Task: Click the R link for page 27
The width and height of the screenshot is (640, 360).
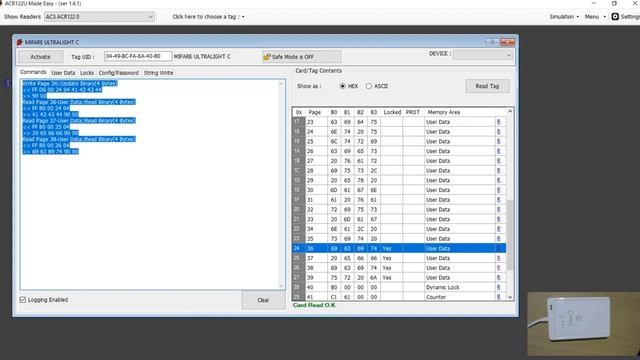Action: [498, 161]
